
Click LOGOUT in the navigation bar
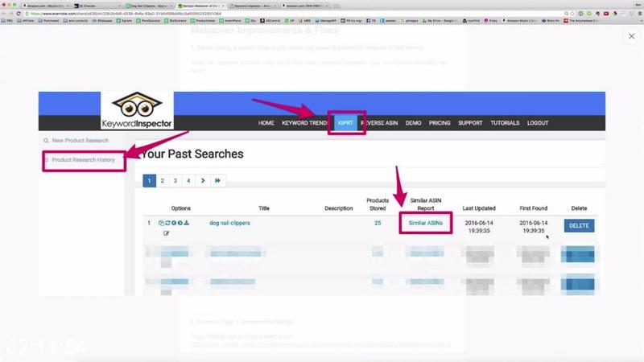pos(538,123)
